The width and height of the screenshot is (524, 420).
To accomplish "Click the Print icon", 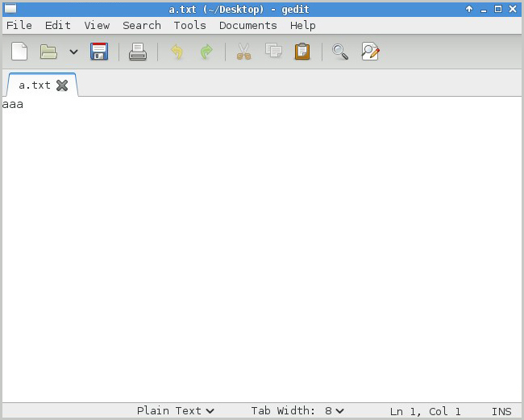I will (138, 52).
